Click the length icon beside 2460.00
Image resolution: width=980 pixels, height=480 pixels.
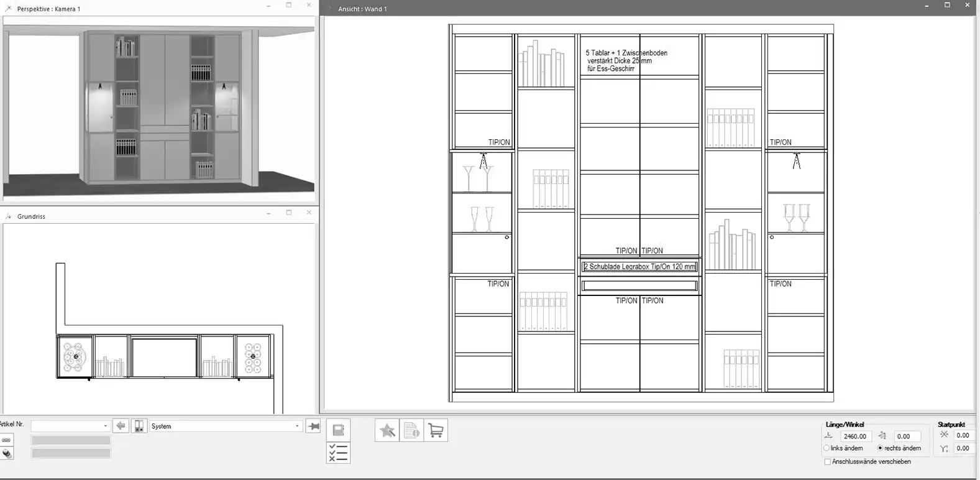[x=829, y=436]
